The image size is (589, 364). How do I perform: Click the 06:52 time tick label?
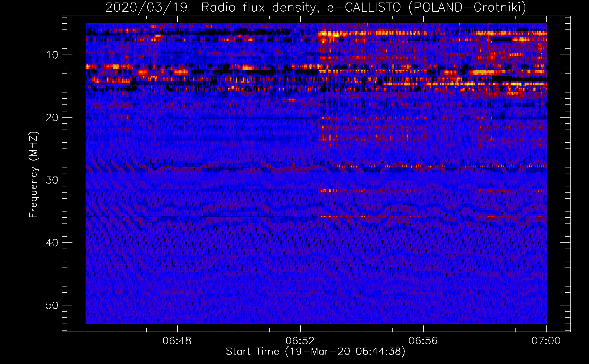(300, 341)
